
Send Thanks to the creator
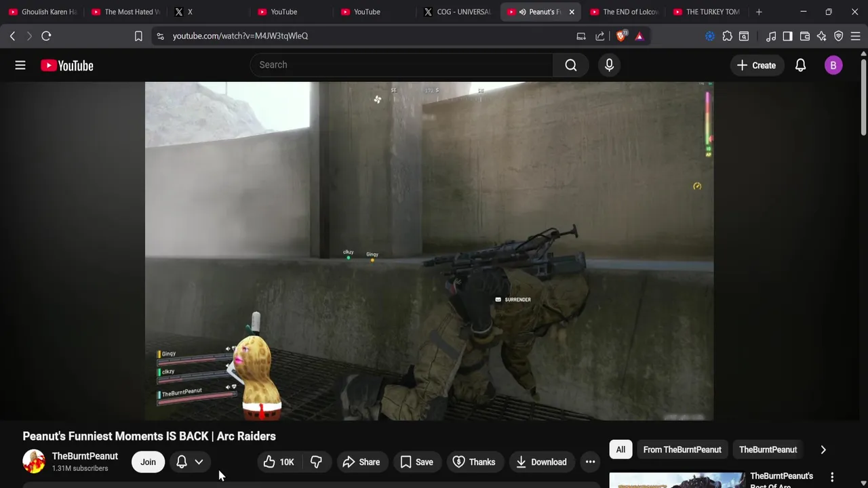(474, 462)
